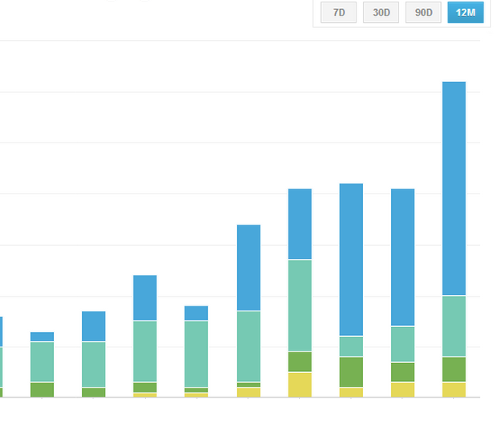Select yellow segment of the rightmost bar
The image size is (504, 422).
(454, 389)
